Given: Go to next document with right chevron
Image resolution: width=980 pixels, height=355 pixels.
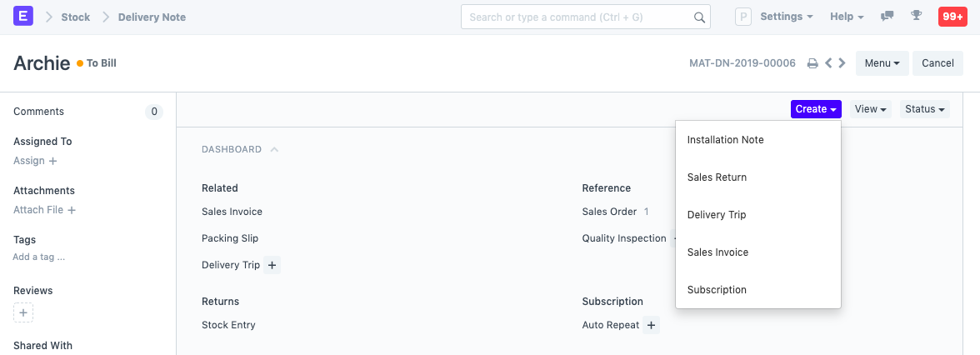Looking at the screenshot, I should [x=842, y=63].
